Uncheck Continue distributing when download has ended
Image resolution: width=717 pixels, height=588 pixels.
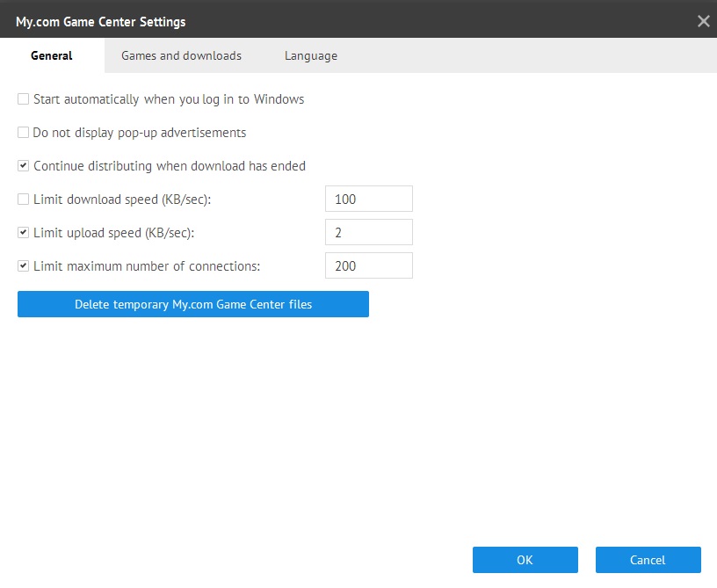pyautogui.click(x=24, y=166)
